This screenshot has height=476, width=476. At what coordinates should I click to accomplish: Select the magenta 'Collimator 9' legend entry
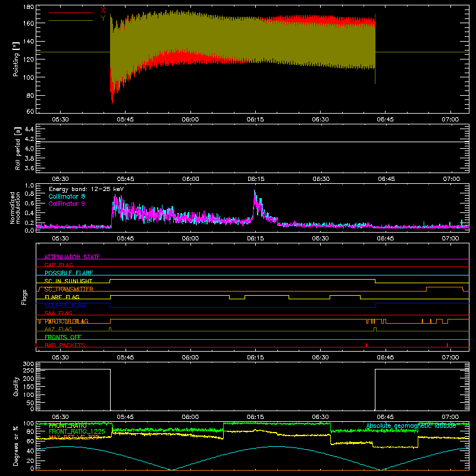click(67, 203)
